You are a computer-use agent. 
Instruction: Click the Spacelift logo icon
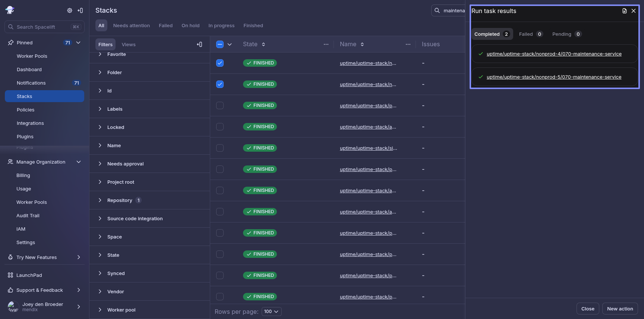click(x=10, y=10)
